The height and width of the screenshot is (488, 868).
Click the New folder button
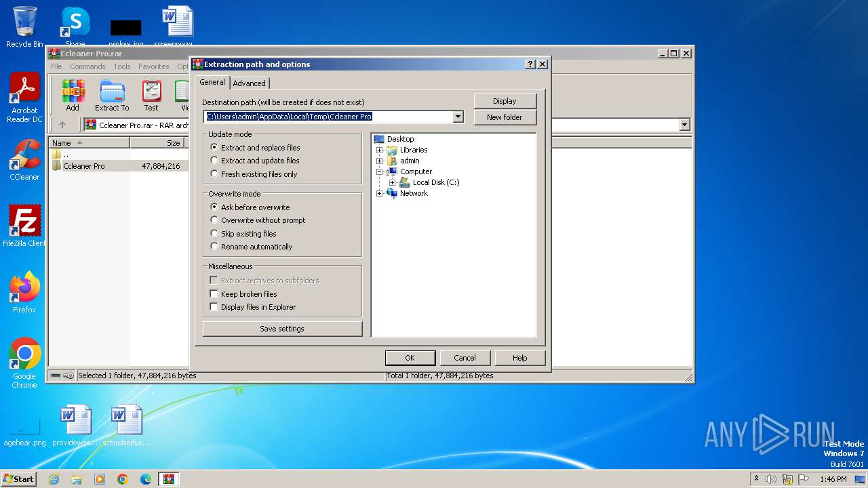click(505, 117)
